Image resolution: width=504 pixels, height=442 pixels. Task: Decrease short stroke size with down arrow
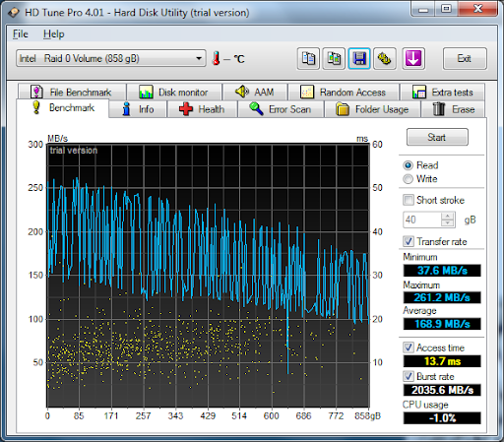pyautogui.click(x=447, y=223)
